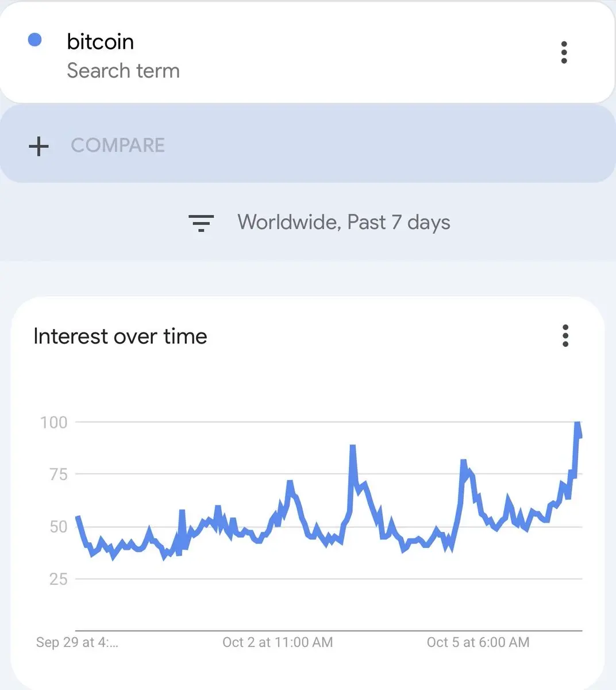Open the Interest over time three-dot menu
The height and width of the screenshot is (690, 616).
pyautogui.click(x=565, y=336)
